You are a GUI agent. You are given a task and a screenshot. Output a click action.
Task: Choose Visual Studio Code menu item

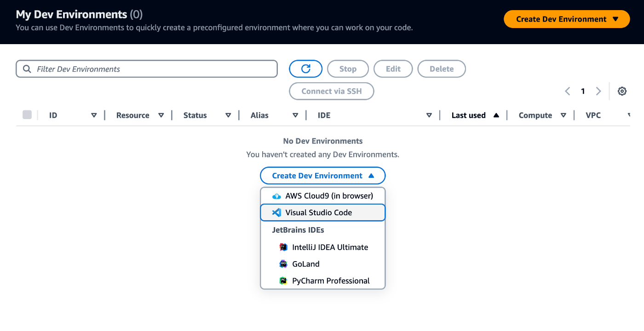click(323, 212)
